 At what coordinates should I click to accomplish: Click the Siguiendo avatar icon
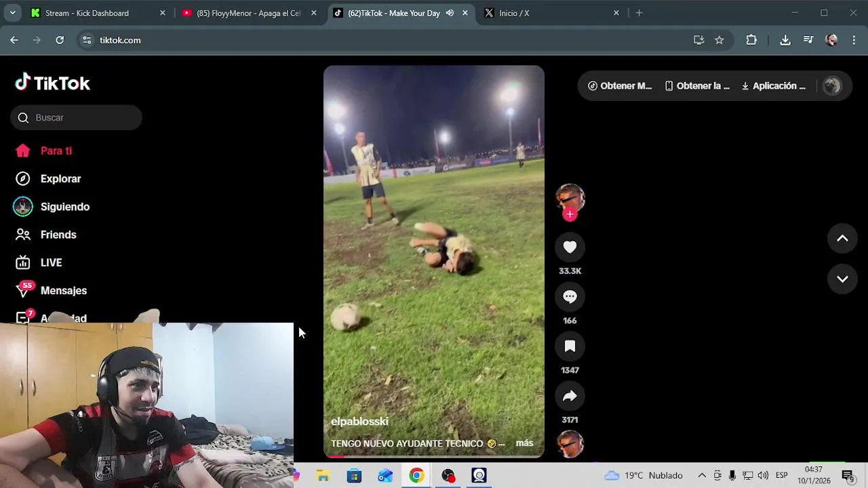coord(22,207)
